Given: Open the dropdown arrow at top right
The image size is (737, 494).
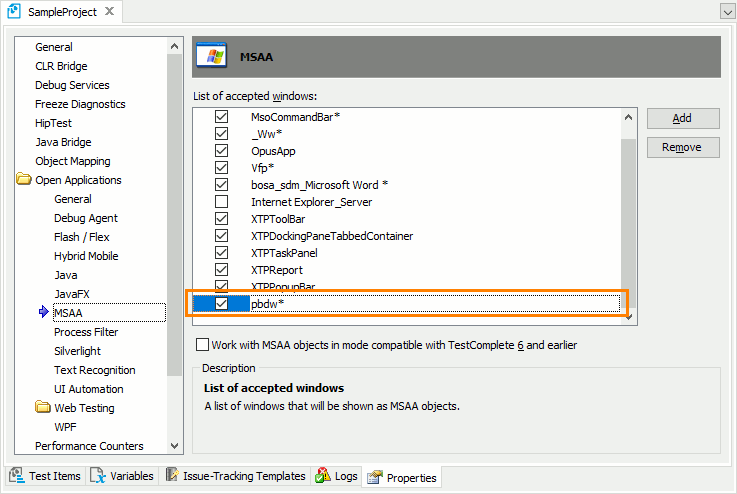Looking at the screenshot, I should click(x=726, y=11).
